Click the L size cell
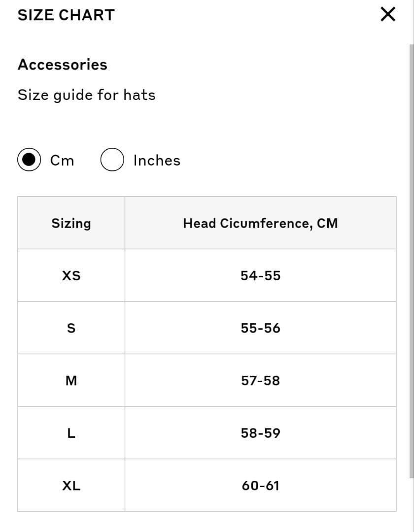The height and width of the screenshot is (532, 414). 71,433
